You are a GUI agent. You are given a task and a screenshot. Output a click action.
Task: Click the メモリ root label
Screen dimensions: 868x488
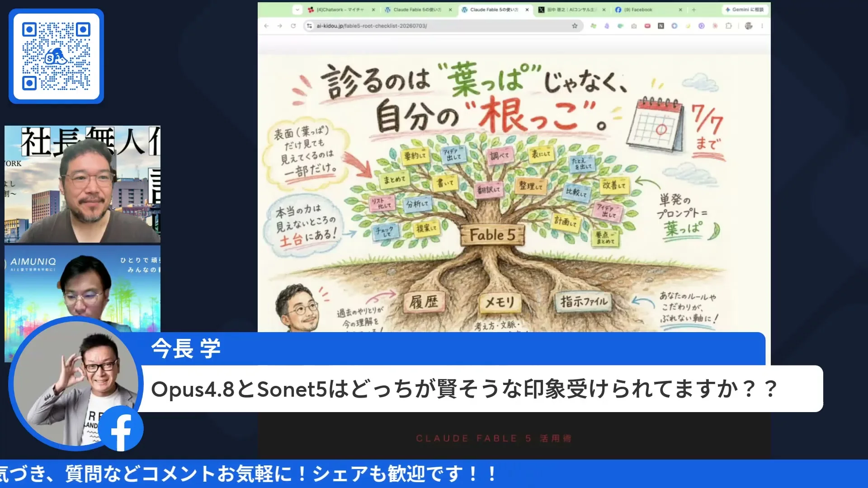[500, 302]
